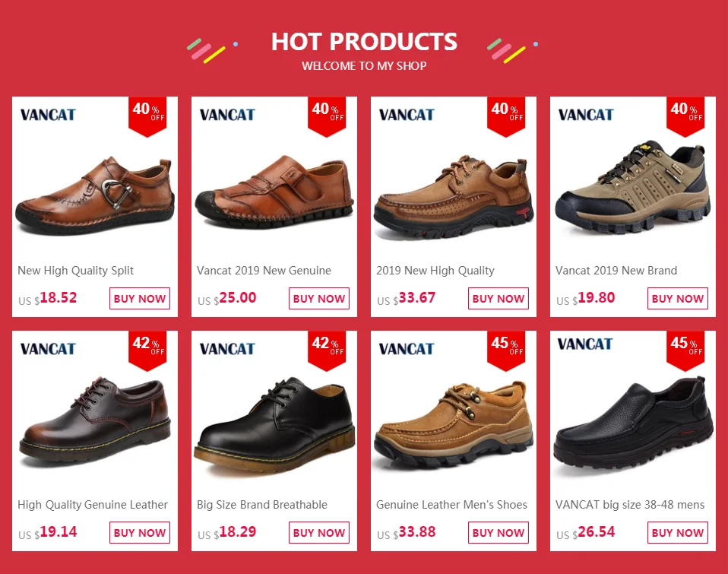Open the khaki hiking shoe image
Image resolution: width=728 pixels, height=574 pixels.
pyautogui.click(x=633, y=188)
